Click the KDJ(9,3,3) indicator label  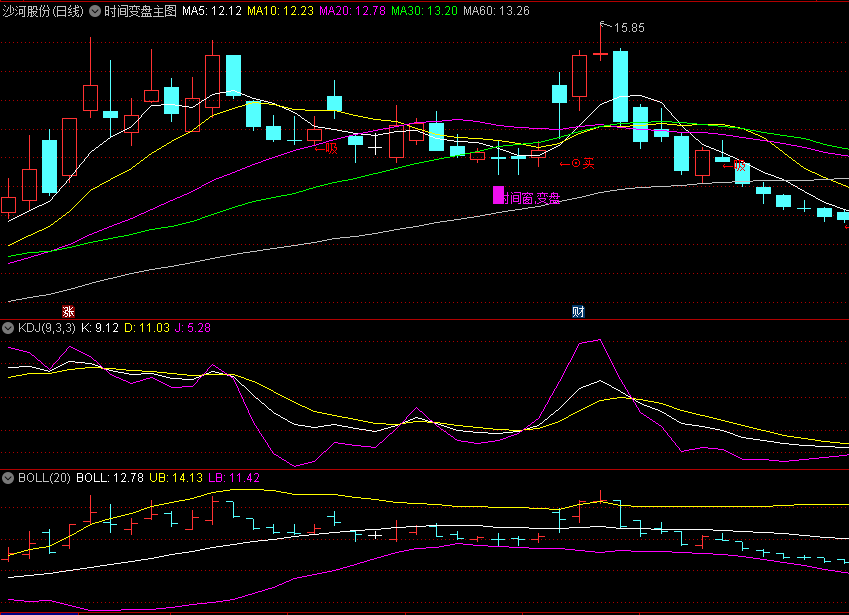pyautogui.click(x=47, y=328)
